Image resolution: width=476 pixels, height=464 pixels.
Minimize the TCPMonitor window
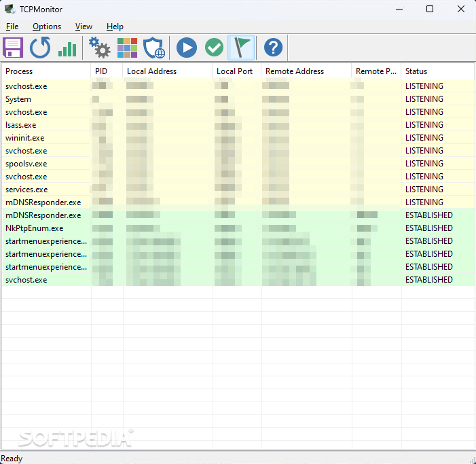399,9
